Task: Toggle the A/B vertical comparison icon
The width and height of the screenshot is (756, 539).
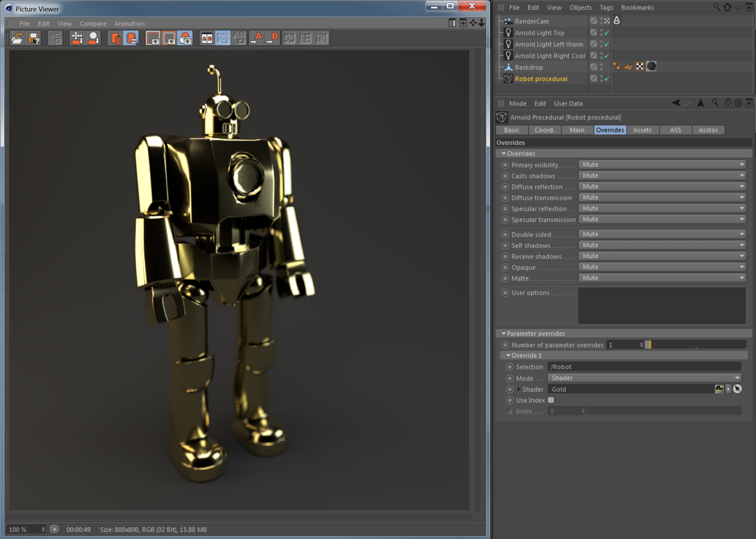Action: tap(208, 38)
